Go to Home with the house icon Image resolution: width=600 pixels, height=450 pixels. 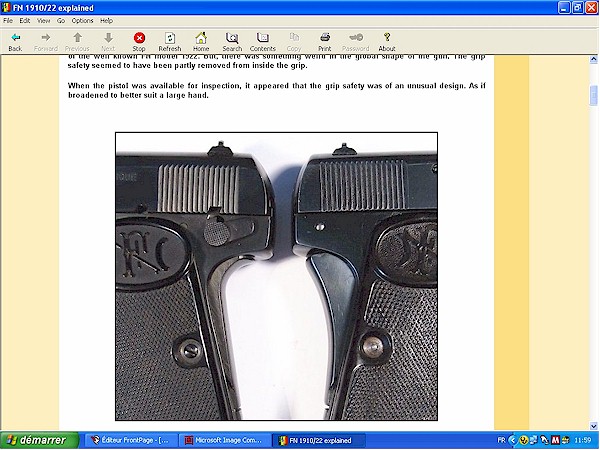[x=201, y=38]
